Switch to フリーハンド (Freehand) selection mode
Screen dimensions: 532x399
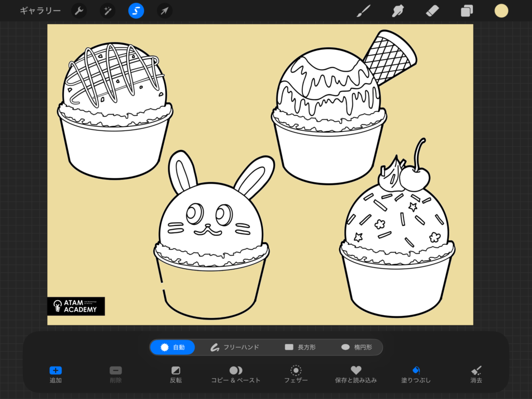234,347
